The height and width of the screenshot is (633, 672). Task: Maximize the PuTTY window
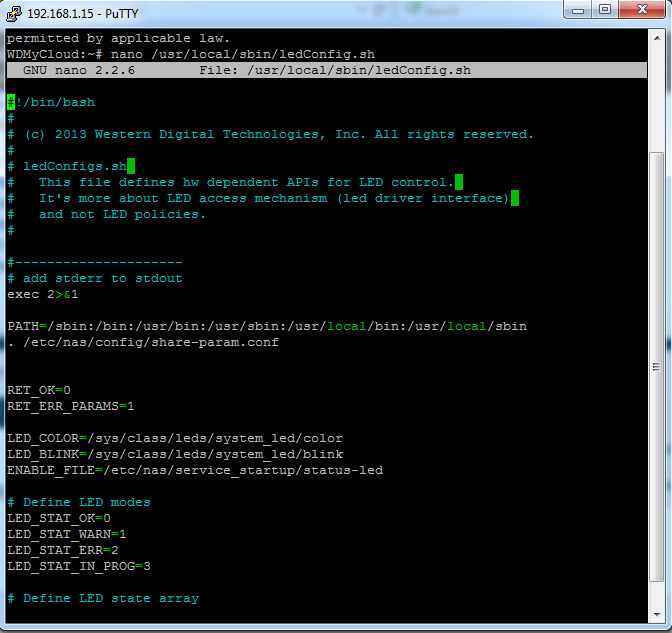[605, 10]
